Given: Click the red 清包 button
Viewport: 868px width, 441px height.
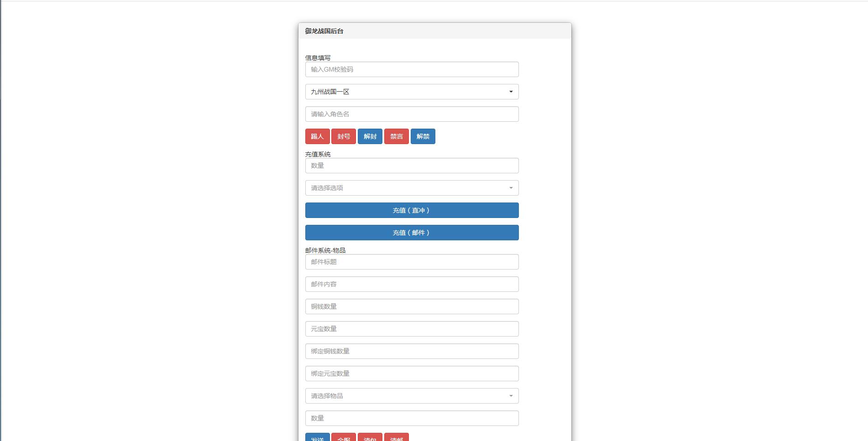Looking at the screenshot, I should coord(370,437).
